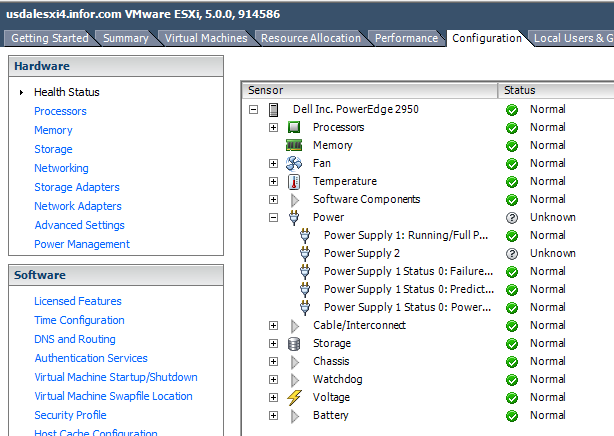This screenshot has height=436, width=614.
Task: Click the Temperature thermometer icon
Action: point(294,182)
